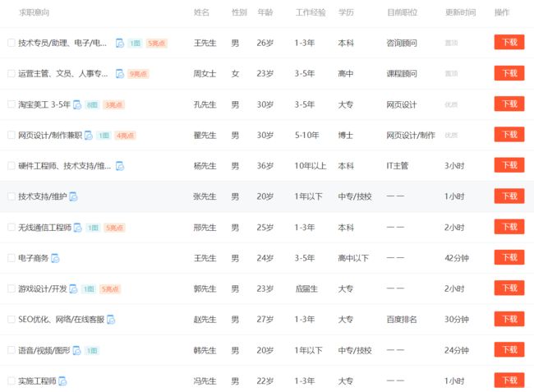Screen dimensions: 534x392
Task: Open resume icon beside 硬件工程师 row
Action: [120, 166]
